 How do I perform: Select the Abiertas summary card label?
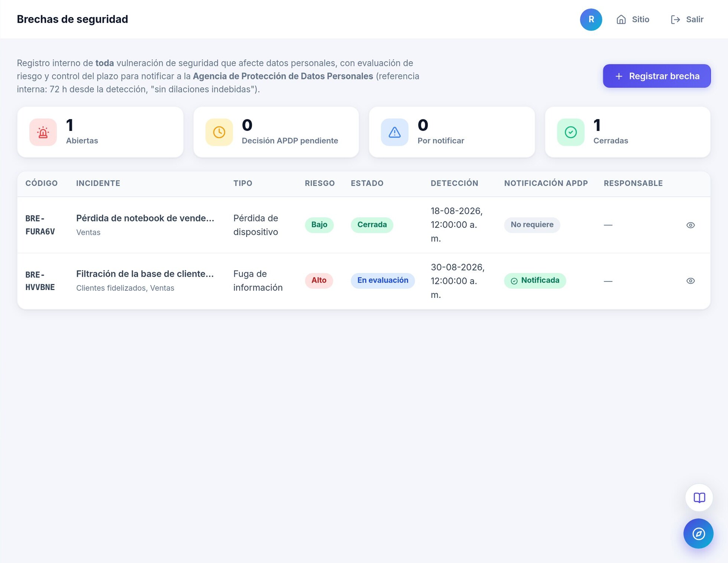(x=82, y=141)
